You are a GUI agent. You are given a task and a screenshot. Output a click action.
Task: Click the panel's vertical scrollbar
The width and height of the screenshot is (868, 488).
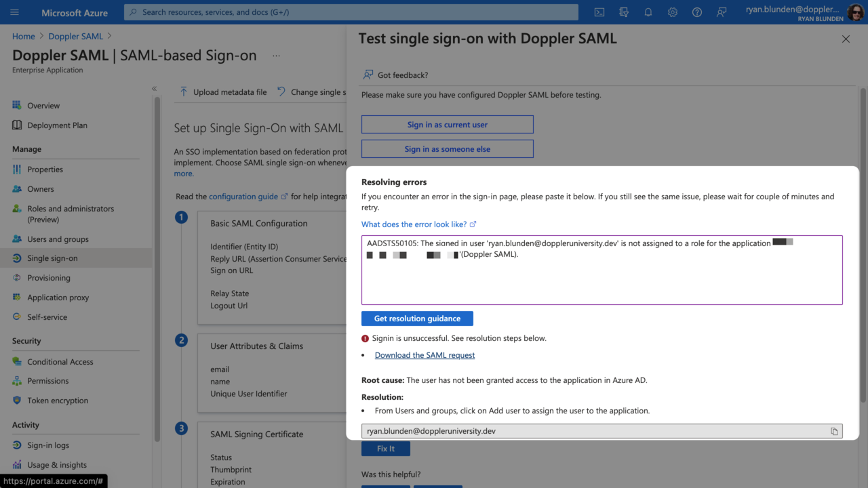coord(863,244)
